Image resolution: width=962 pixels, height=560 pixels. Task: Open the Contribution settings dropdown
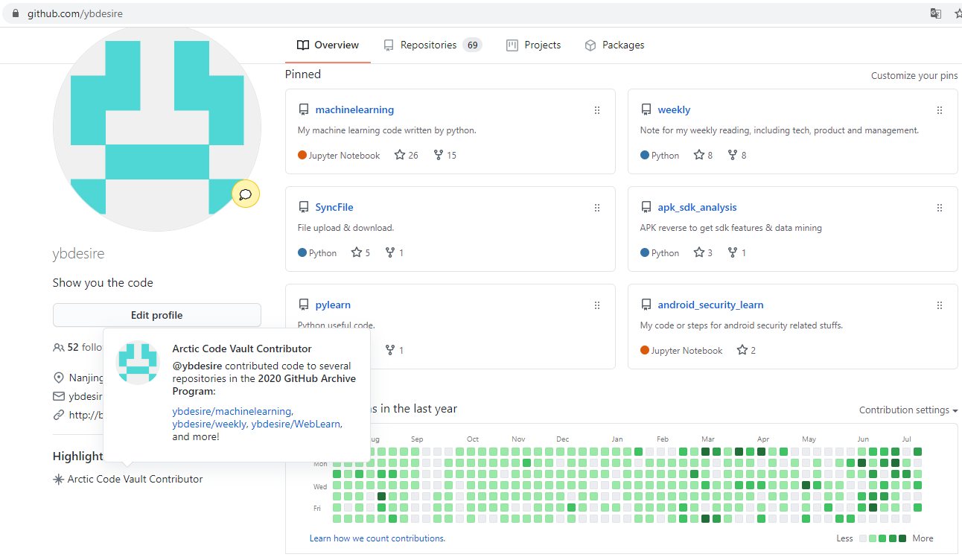(908, 410)
